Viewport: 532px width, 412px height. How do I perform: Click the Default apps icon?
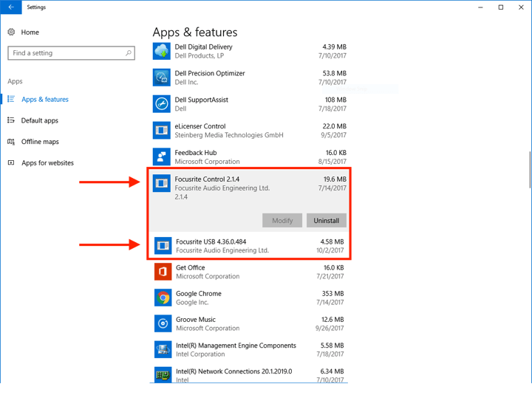tap(11, 120)
